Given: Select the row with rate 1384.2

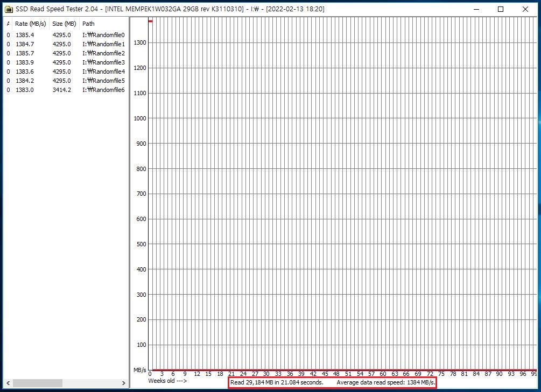Looking at the screenshot, I should pyautogui.click(x=66, y=81).
